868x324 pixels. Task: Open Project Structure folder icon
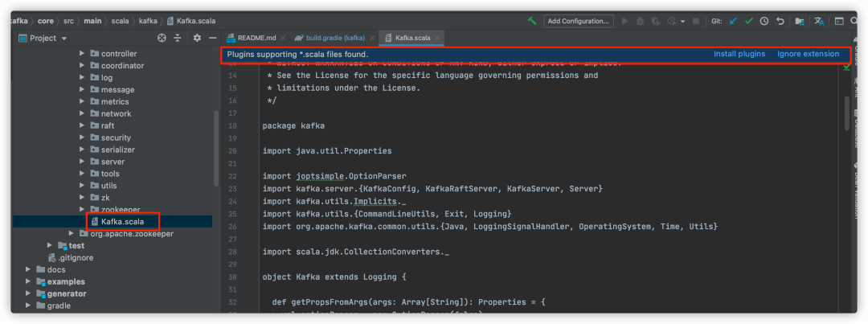800,21
